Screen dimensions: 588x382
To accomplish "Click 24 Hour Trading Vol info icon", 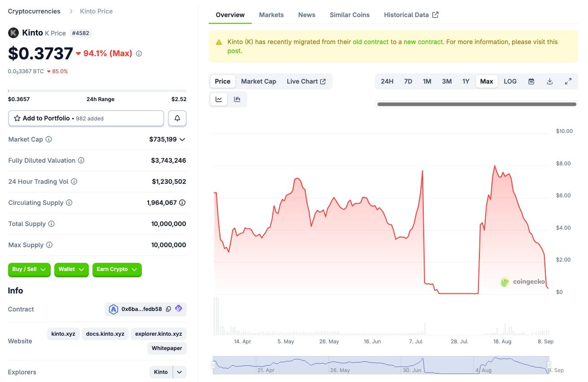I will [x=74, y=182].
